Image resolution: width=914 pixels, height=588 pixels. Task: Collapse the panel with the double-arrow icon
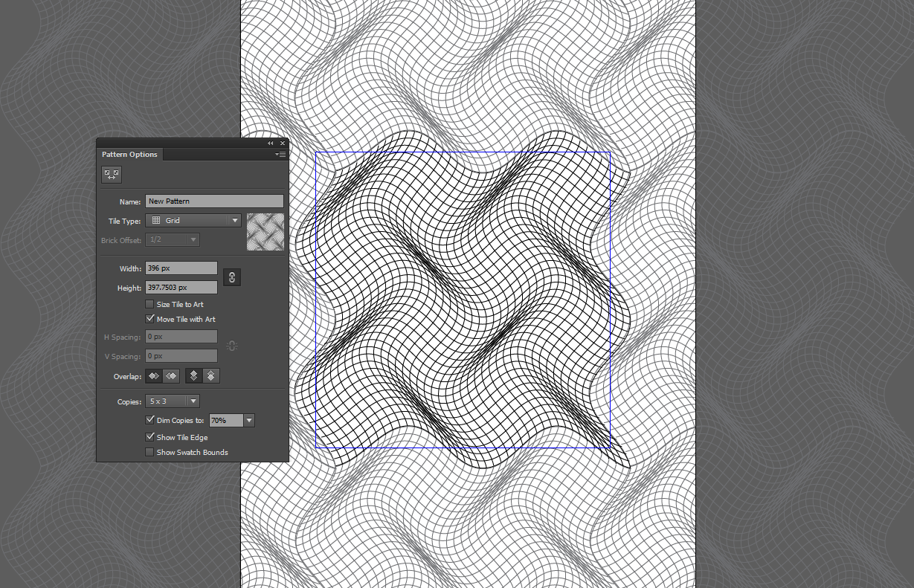(x=270, y=143)
